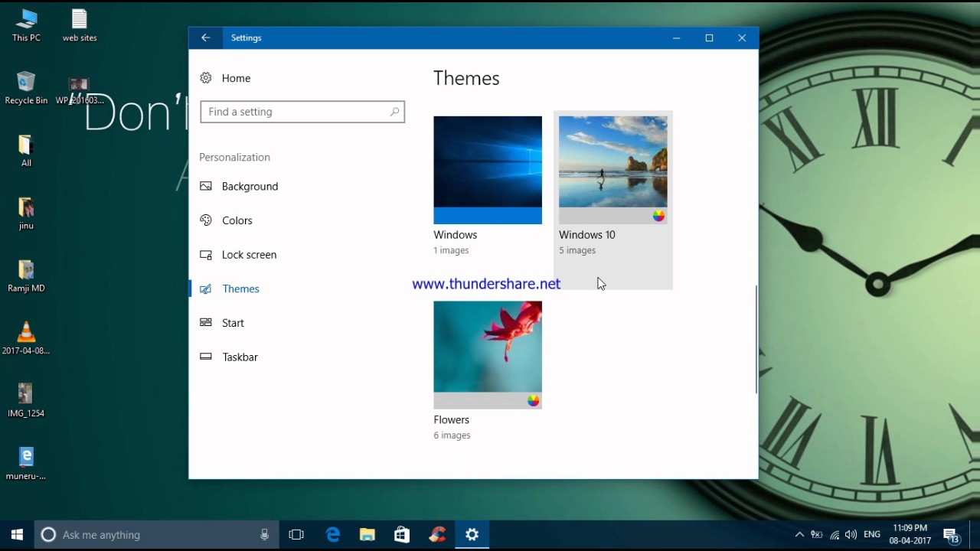Open Task View on the taskbar

[296, 535]
